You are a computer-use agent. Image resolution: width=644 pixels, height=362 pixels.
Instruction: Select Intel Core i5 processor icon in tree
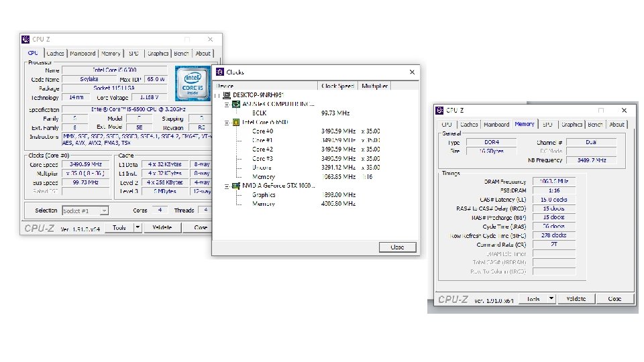[236, 122]
